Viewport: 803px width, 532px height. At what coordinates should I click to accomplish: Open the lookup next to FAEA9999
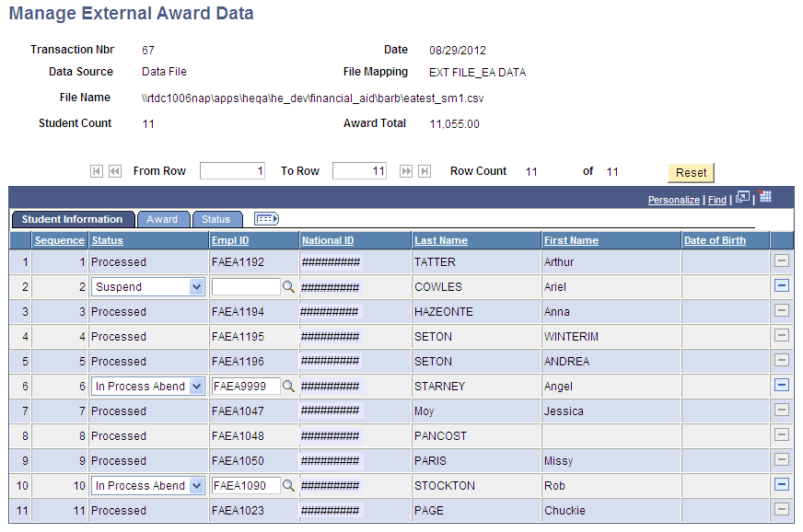pos(289,386)
